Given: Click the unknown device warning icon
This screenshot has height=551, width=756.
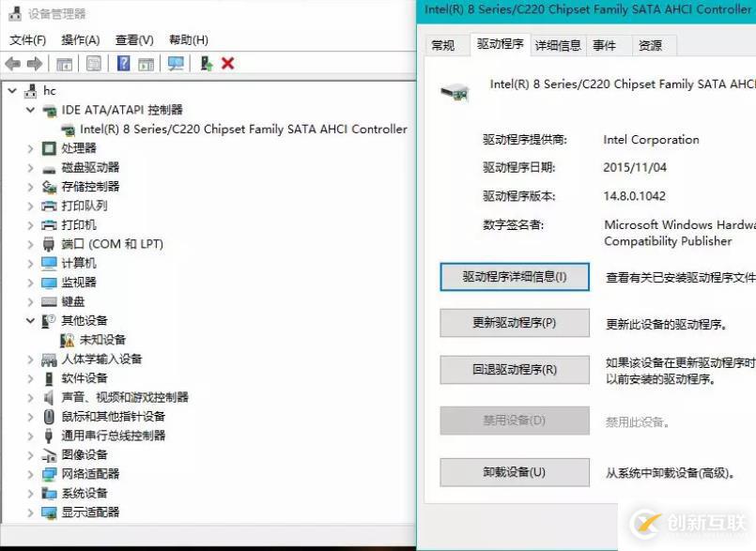Looking at the screenshot, I should 68,341.
